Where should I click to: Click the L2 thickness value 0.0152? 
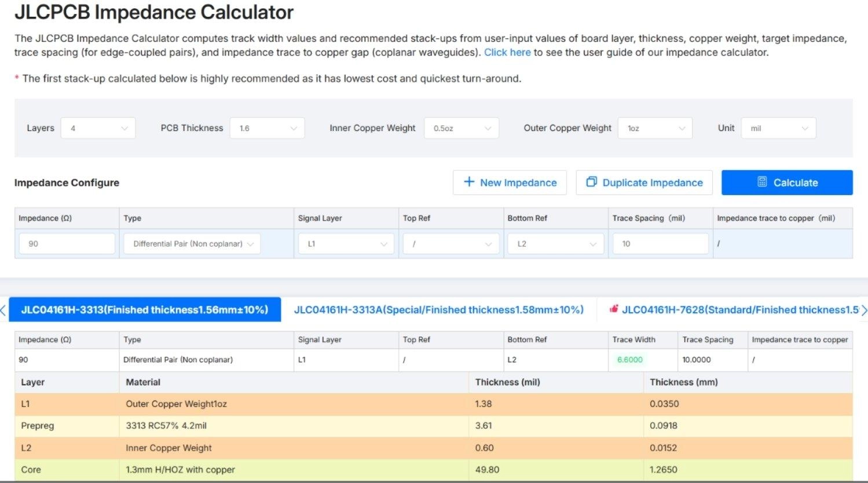664,448
